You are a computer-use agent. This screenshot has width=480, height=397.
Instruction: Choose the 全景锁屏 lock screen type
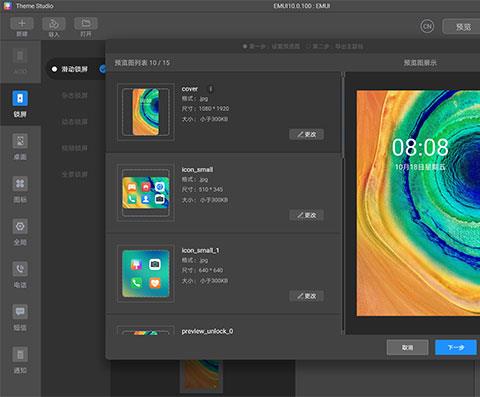tap(75, 174)
